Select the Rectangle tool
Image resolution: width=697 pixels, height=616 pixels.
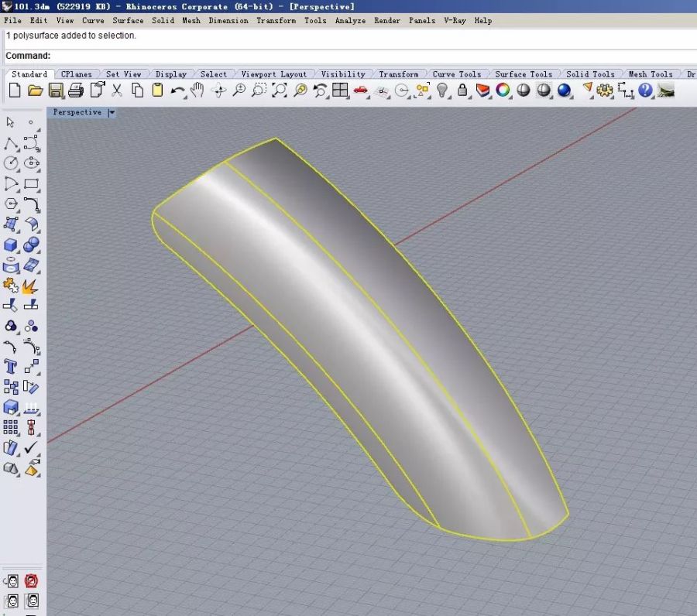(x=31, y=184)
